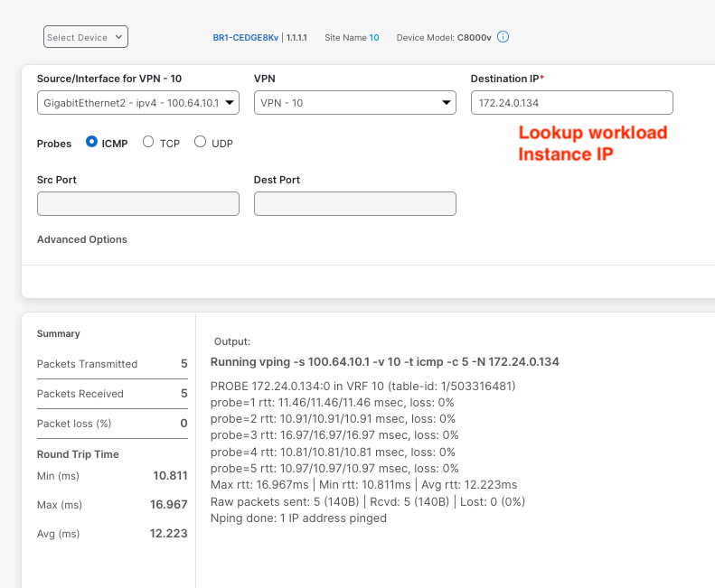Click the Packets Transmitted summary row
Screen dimensions: 715x588
112,364
